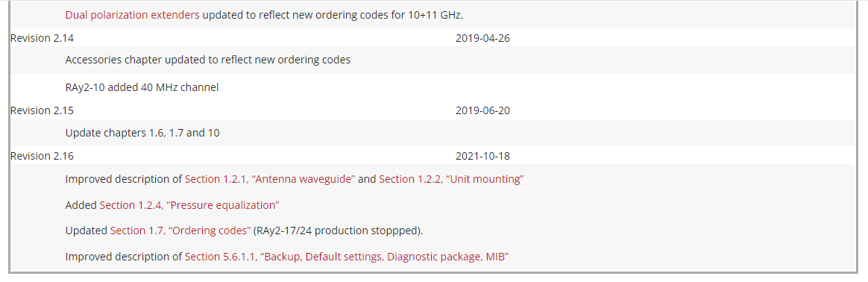Viewport: 868px width, 282px height.
Task: Click the date 2021-10-18
Action: click(x=482, y=156)
